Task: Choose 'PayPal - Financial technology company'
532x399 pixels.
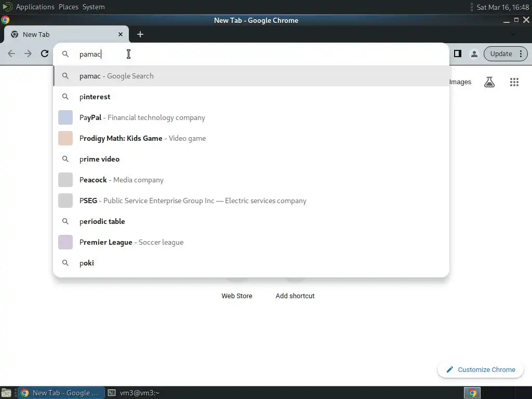Action: click(251, 117)
